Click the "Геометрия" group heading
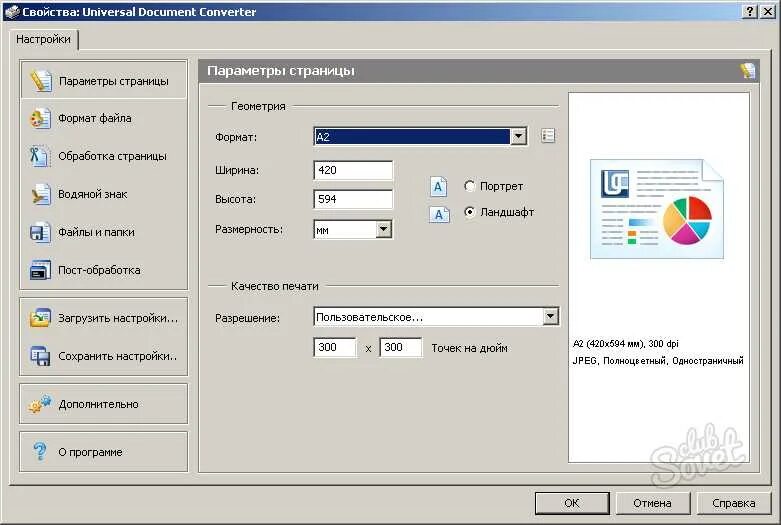The height and width of the screenshot is (525, 781). 258,106
